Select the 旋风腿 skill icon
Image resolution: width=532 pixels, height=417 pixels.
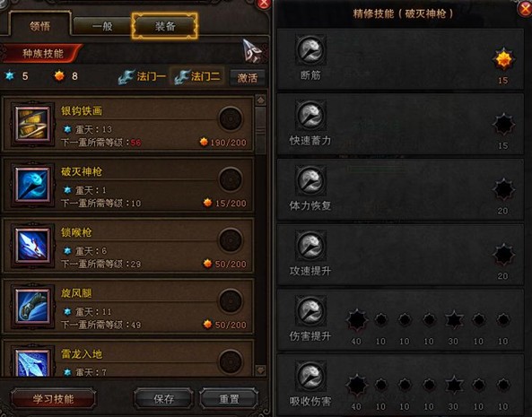coord(33,307)
